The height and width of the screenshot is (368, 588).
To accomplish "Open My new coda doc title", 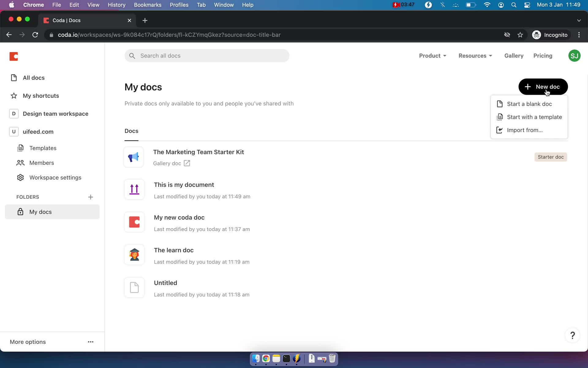I will (179, 217).
